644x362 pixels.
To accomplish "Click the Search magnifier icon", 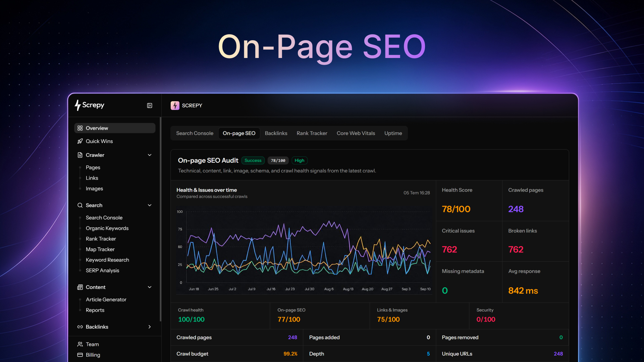I will tap(80, 205).
